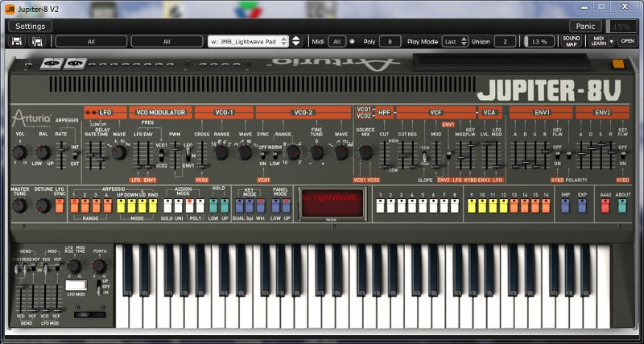Image resolution: width=644 pixels, height=344 pixels.
Task: Click the DETUNE knob
Action: tap(43, 205)
